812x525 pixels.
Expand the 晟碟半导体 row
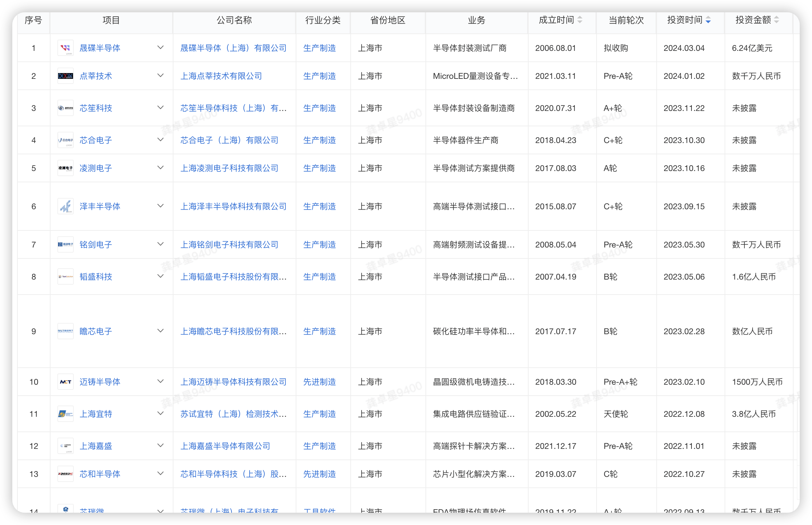(160, 47)
